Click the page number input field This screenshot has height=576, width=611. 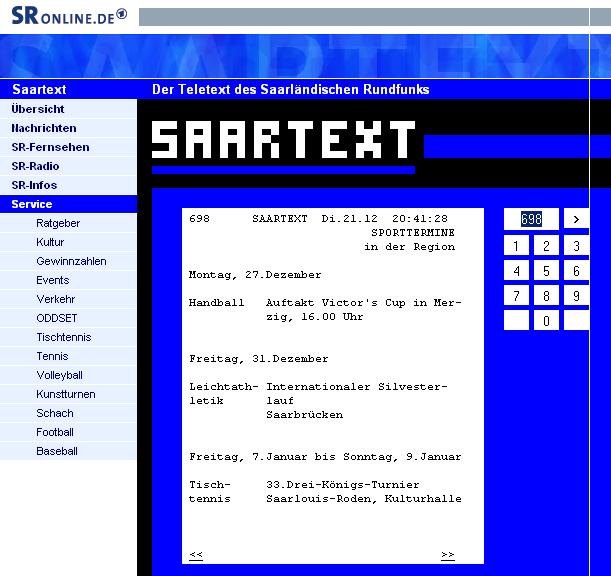point(531,219)
